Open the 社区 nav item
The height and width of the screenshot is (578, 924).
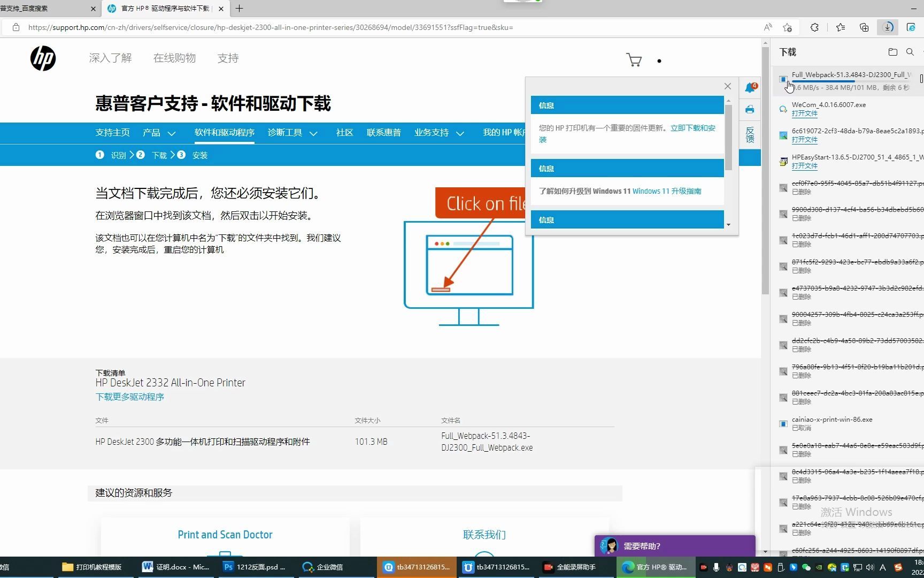click(x=344, y=133)
